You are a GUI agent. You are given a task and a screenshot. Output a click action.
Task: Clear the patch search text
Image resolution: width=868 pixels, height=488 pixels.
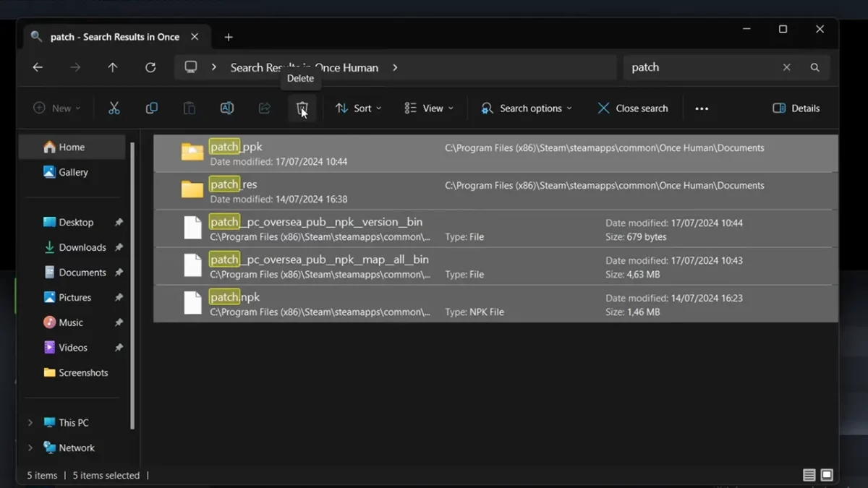pyautogui.click(x=786, y=67)
